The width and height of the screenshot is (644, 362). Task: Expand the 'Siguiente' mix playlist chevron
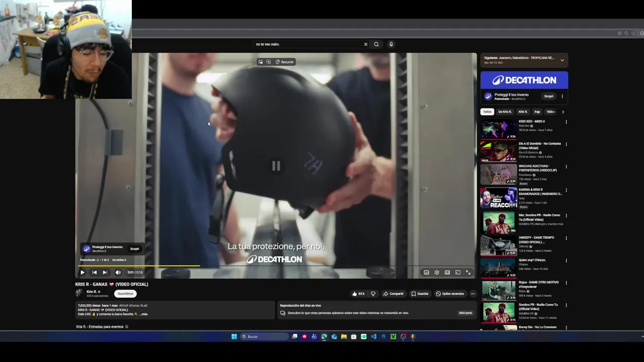coord(562,60)
